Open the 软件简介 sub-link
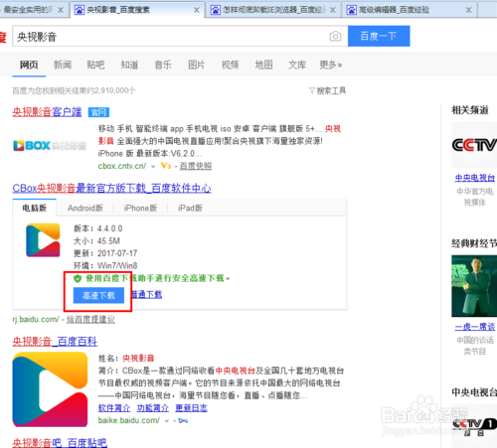The image size is (497, 448). (x=114, y=408)
